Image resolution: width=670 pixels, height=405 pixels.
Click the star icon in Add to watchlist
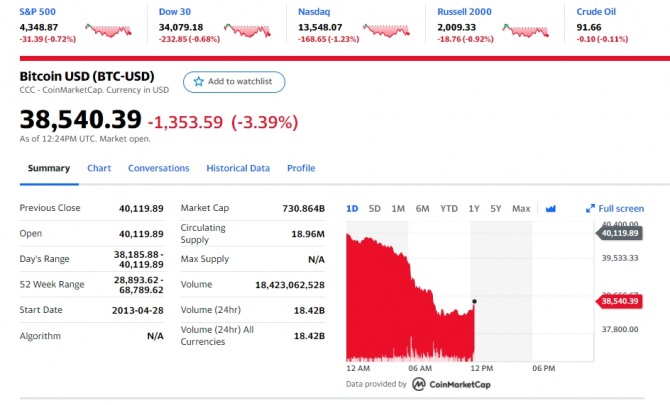pyautogui.click(x=199, y=81)
